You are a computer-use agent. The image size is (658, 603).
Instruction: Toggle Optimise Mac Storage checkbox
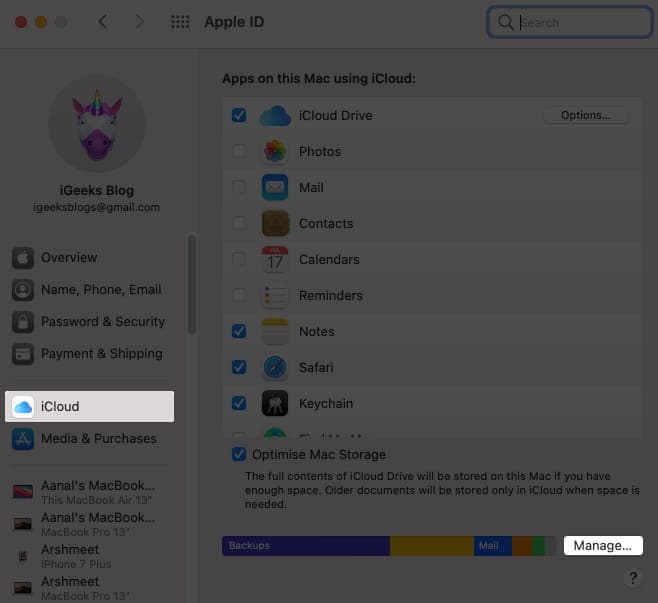coord(239,454)
